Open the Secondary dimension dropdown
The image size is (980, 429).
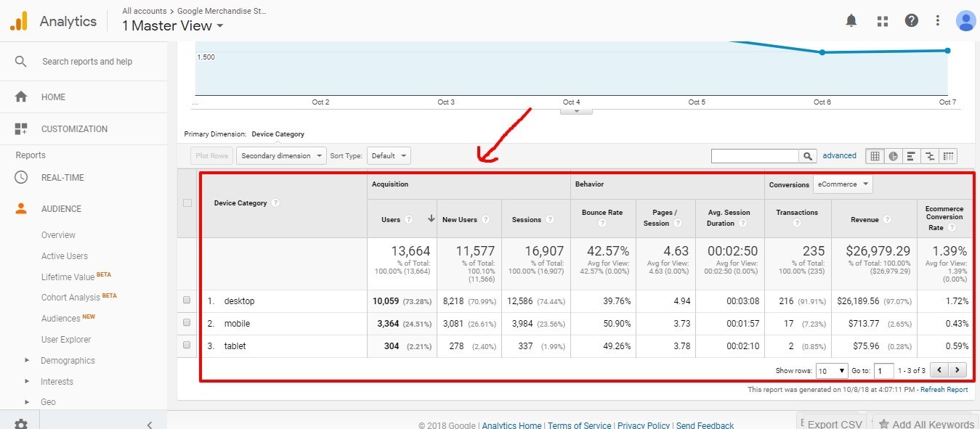pyautogui.click(x=280, y=156)
